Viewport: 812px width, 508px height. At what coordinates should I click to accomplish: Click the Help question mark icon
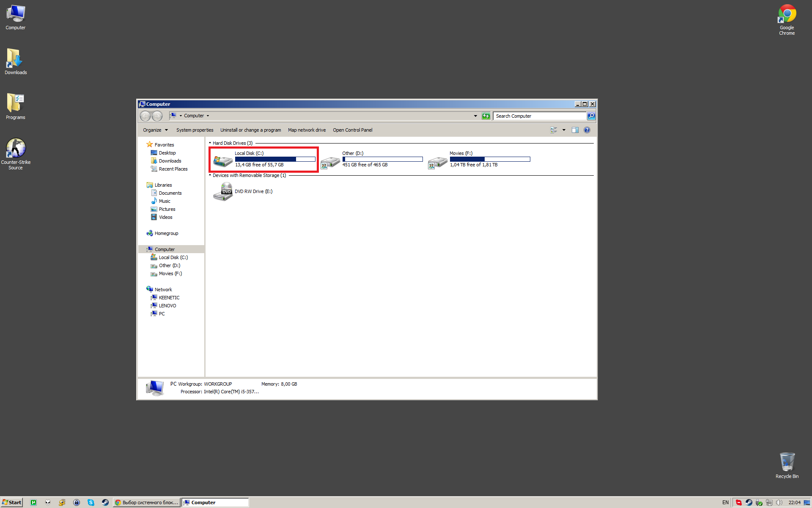tap(587, 130)
